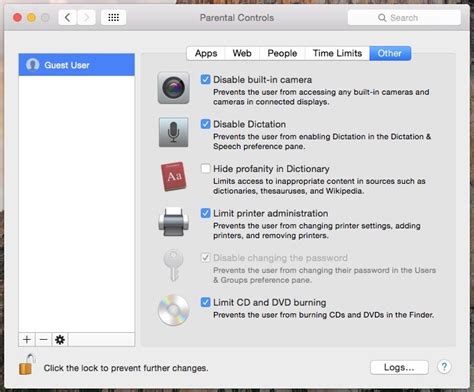This screenshot has height=392, width=474.
Task: Uncheck Limit CD and DVD burning
Action: click(205, 302)
